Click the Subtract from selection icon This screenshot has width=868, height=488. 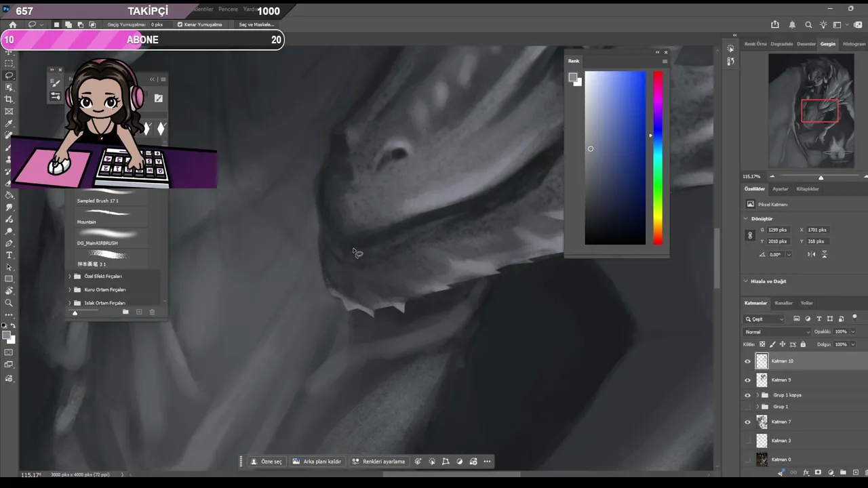80,24
